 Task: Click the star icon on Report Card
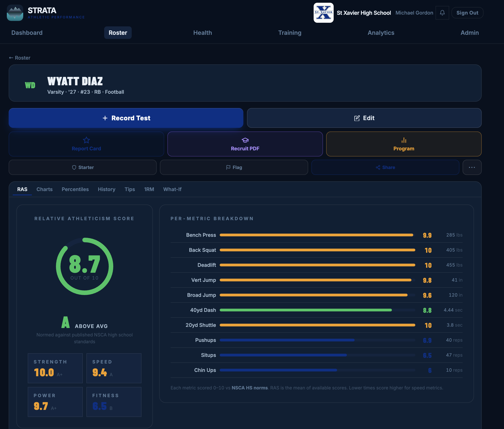tap(86, 140)
